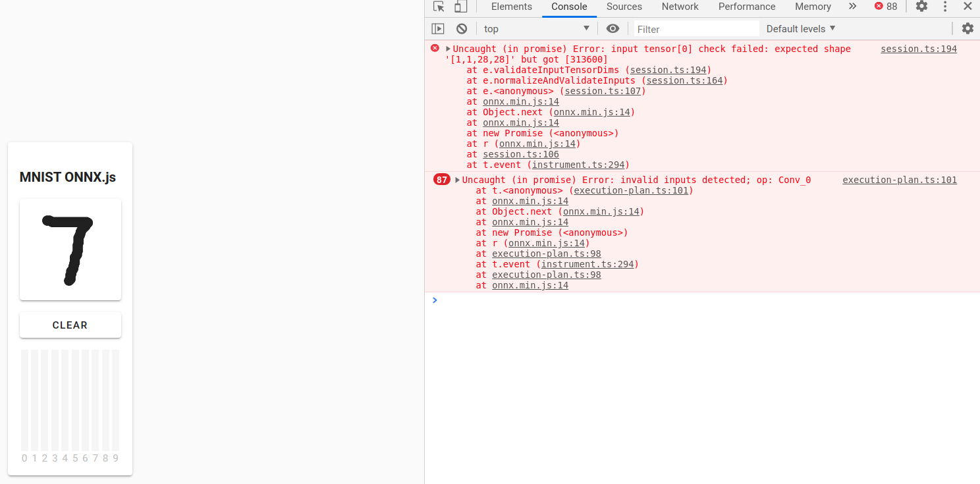Click the 87 repeat badge on the Conv_0 error
This screenshot has height=484, width=980.
441,179
